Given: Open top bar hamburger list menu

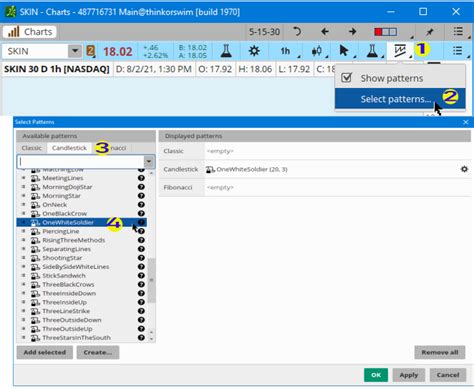Looking at the screenshot, I should [458, 32].
